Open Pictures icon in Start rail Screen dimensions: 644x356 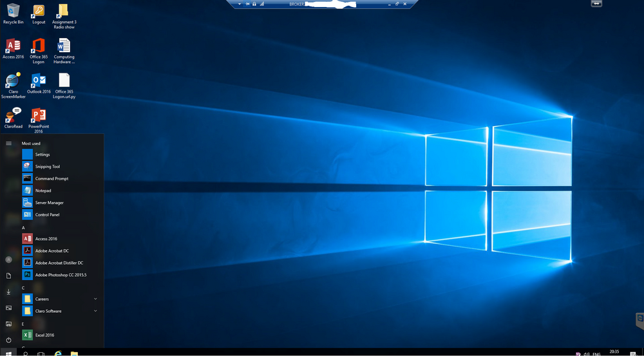click(x=8, y=308)
